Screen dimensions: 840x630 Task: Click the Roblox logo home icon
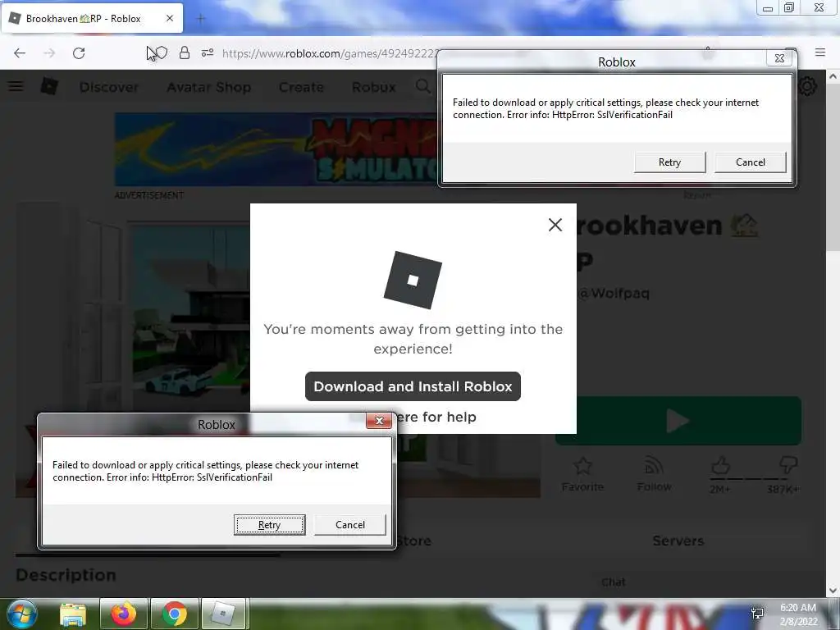pos(49,86)
